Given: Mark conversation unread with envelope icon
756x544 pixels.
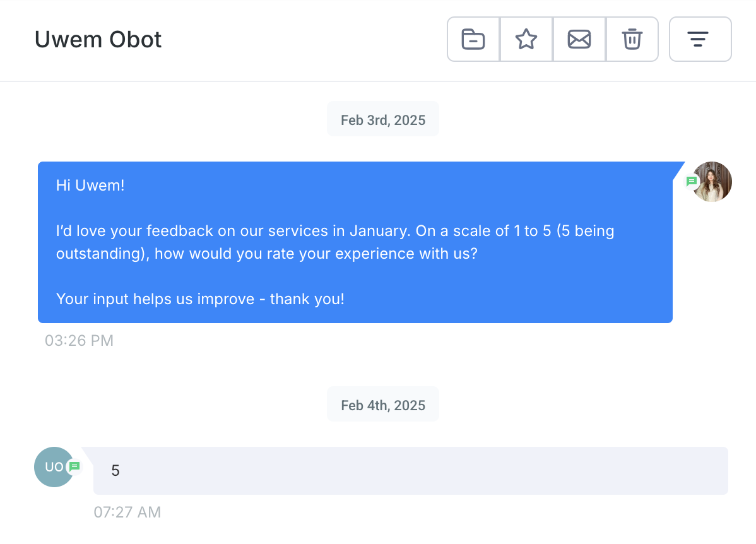Looking at the screenshot, I should click(579, 39).
